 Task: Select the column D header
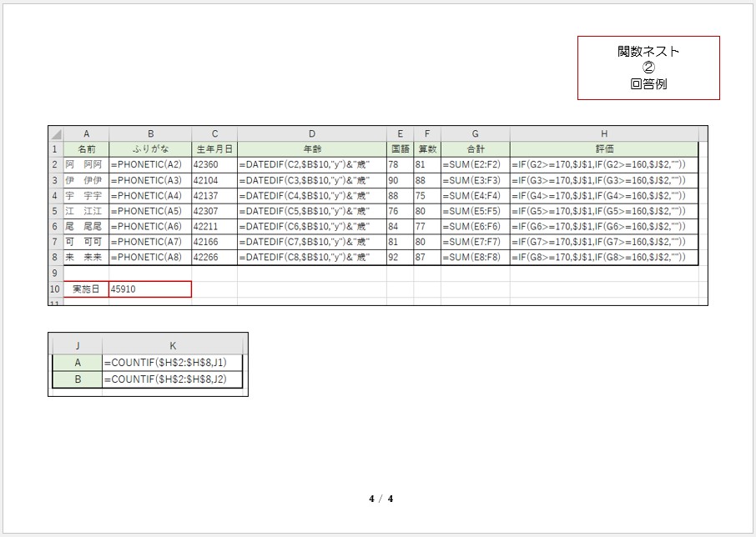(311, 134)
